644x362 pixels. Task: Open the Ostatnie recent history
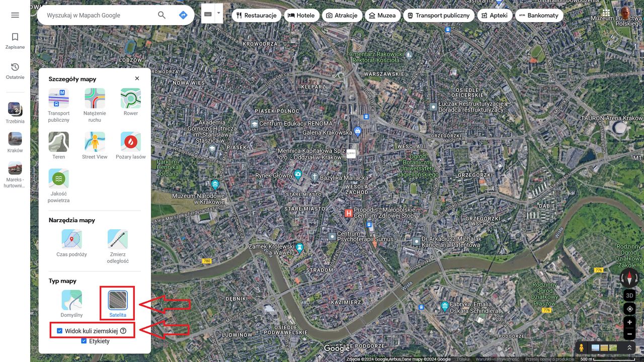[15, 71]
